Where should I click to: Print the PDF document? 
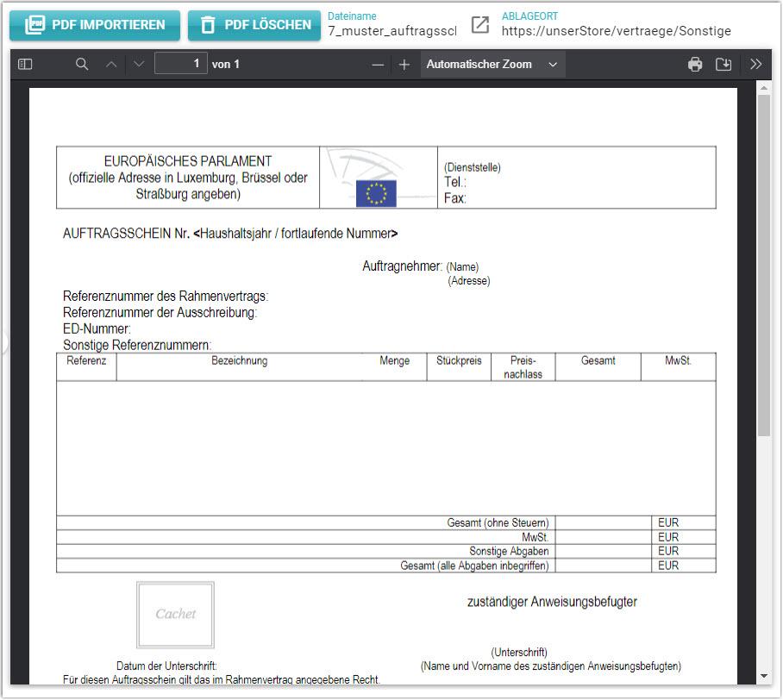click(695, 65)
